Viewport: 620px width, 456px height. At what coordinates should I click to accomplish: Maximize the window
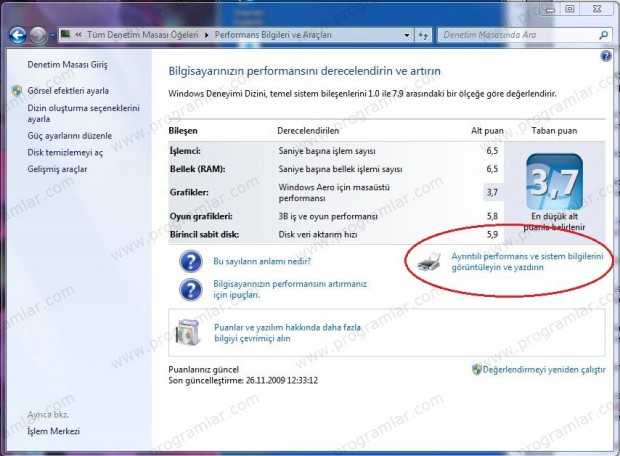pyautogui.click(x=569, y=9)
